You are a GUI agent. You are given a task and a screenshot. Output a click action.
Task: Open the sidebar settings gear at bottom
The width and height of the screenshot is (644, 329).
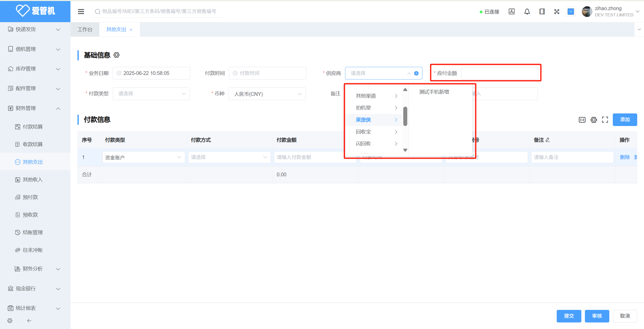click(10, 320)
